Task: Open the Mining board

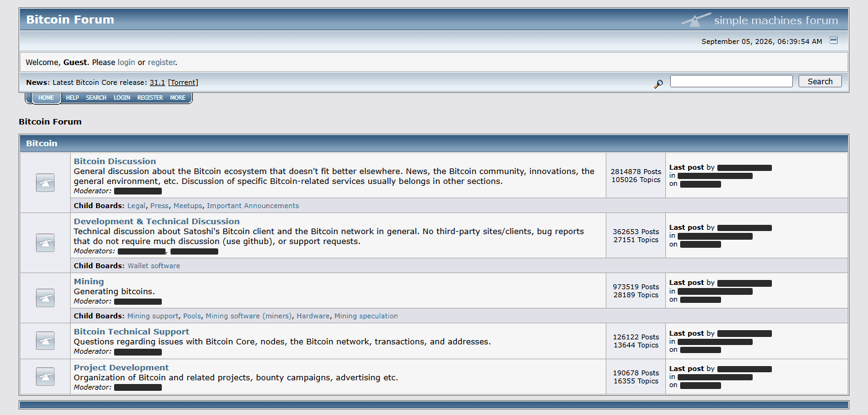Action: 89,281
